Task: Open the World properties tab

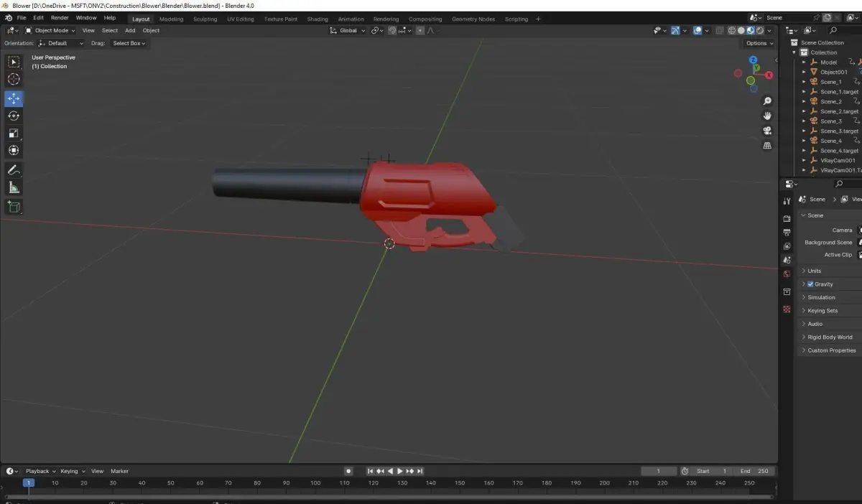Action: [x=787, y=274]
